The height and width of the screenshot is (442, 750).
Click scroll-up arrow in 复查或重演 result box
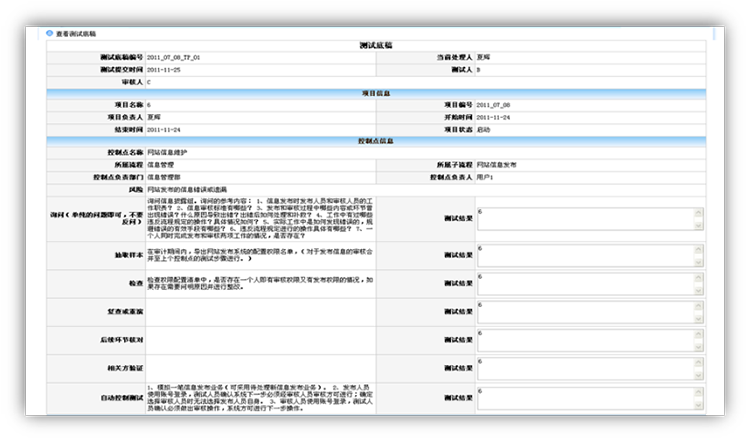click(698, 306)
